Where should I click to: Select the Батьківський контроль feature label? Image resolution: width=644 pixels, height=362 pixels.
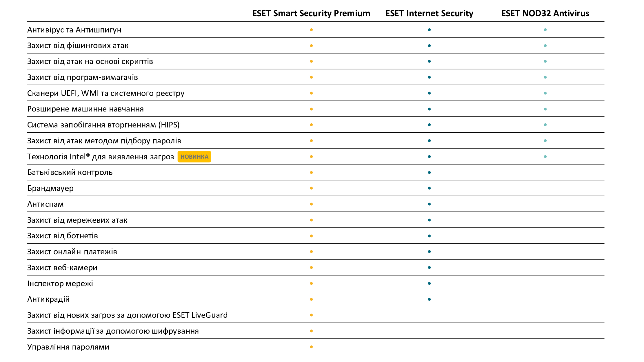(x=70, y=172)
